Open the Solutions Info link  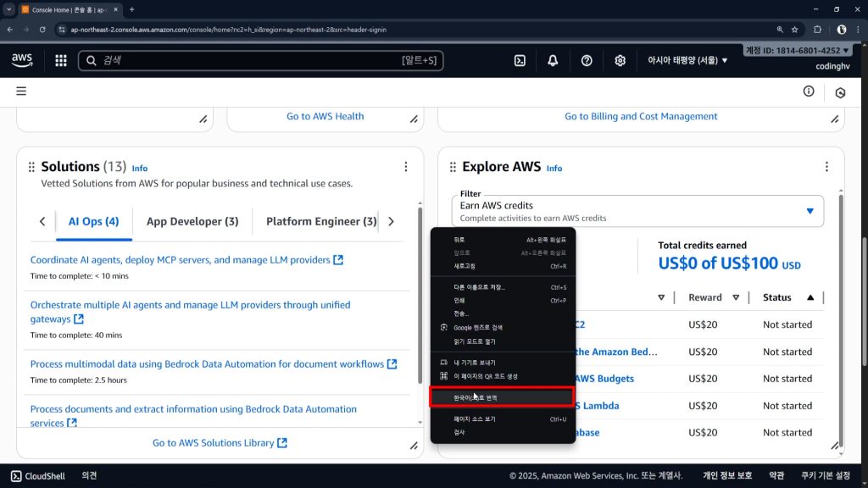pos(140,169)
